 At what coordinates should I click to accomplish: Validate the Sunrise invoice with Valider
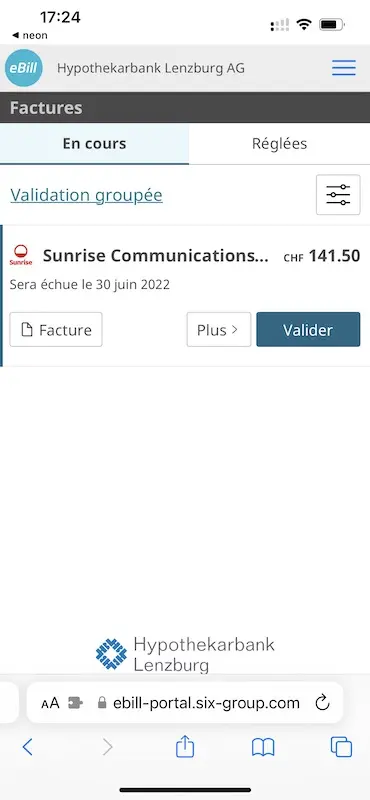(x=308, y=330)
